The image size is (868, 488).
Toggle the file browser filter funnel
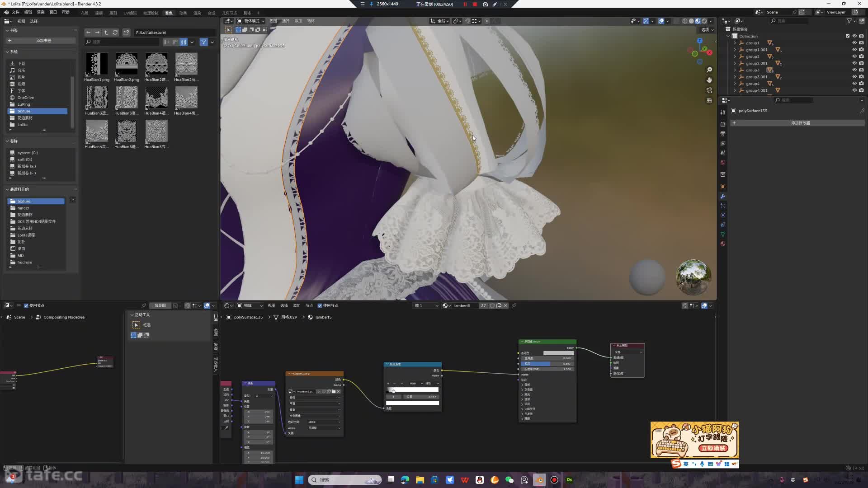pos(204,42)
